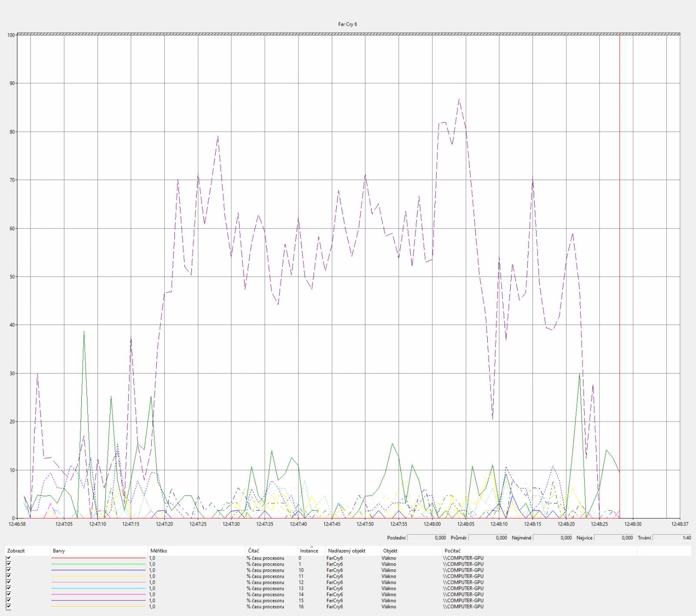
Task: Click 'Vlákno' object in instance 16 row
Action: [x=389, y=606]
